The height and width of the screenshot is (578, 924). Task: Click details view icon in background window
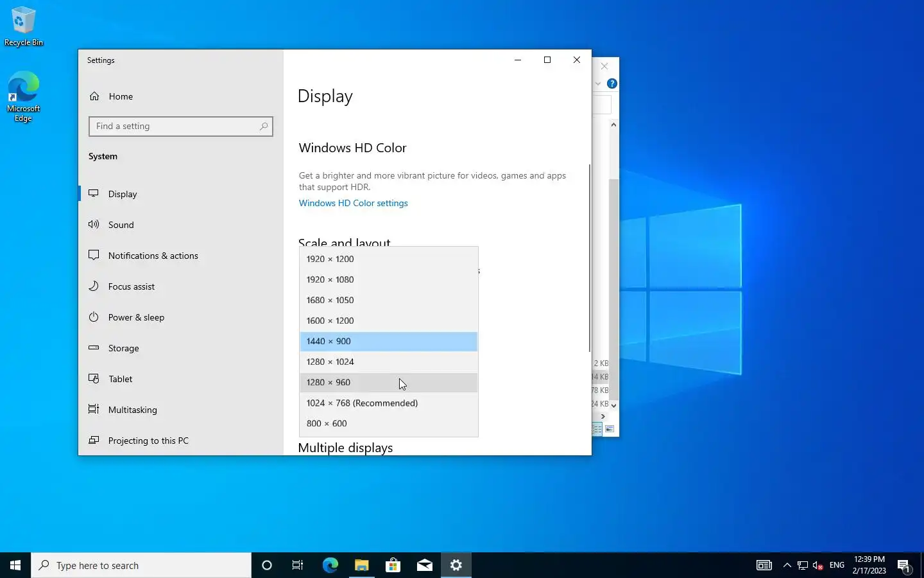coord(597,429)
